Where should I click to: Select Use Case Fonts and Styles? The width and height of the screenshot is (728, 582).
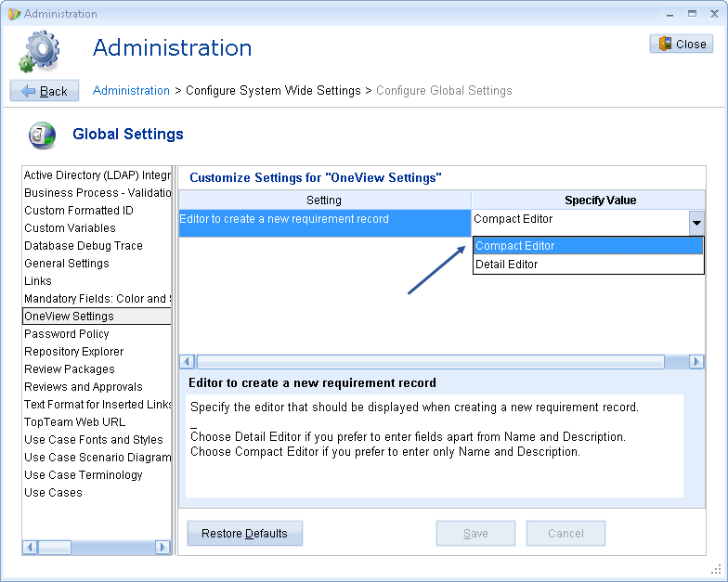click(97, 440)
